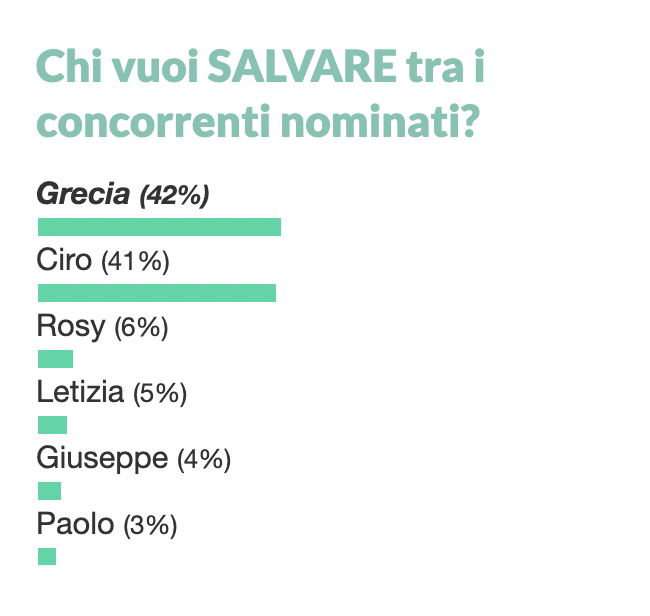
Task: Click the short bar under Rosy
Action: click(x=56, y=359)
